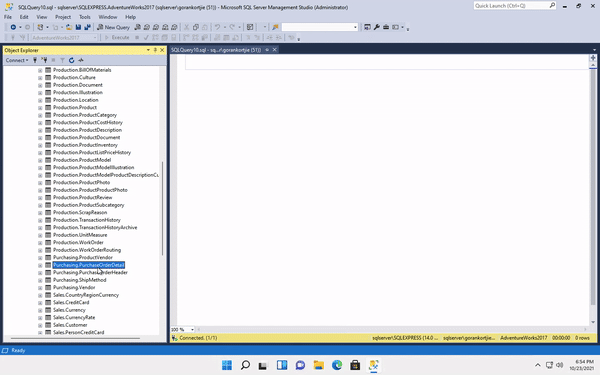The width and height of the screenshot is (600, 375).
Task: Open Windows Start menu
Action: pyautogui.click(x=227, y=365)
